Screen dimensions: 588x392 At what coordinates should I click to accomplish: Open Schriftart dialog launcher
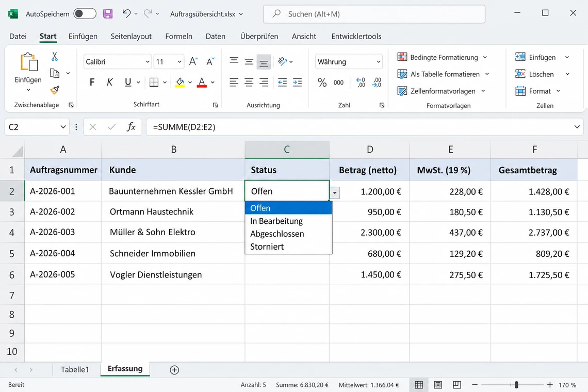click(x=215, y=105)
